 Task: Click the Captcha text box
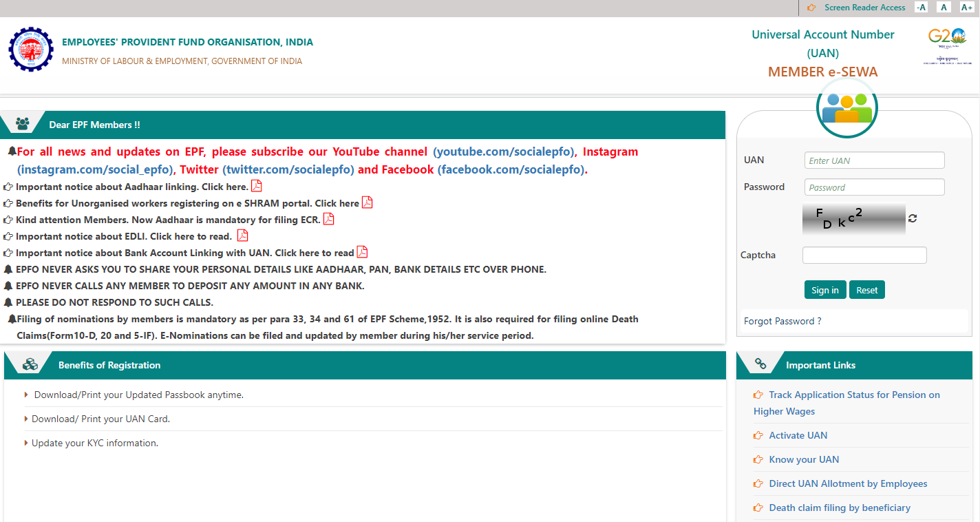pyautogui.click(x=864, y=255)
